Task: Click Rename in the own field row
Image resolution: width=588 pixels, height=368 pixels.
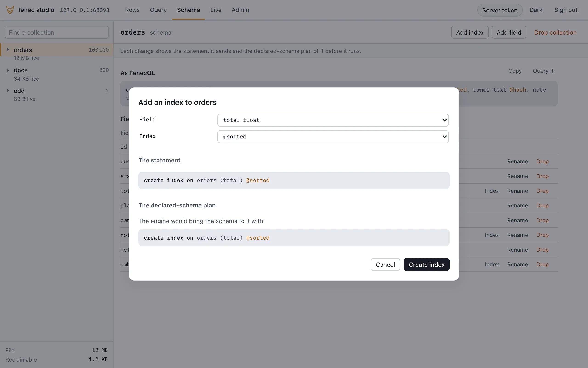Action: tap(517, 221)
